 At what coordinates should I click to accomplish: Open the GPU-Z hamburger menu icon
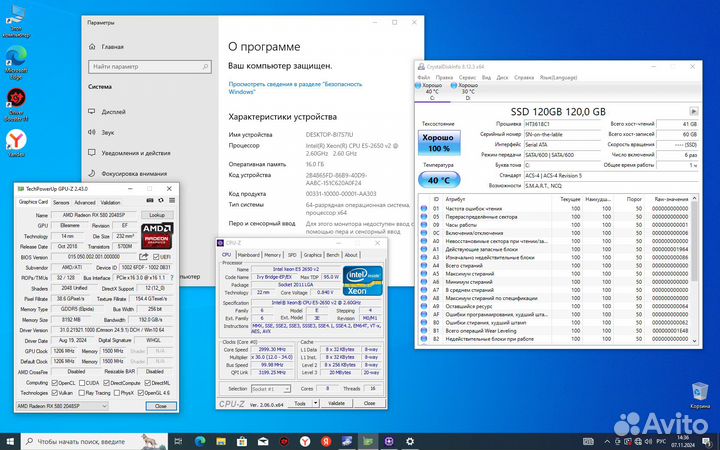click(172, 201)
